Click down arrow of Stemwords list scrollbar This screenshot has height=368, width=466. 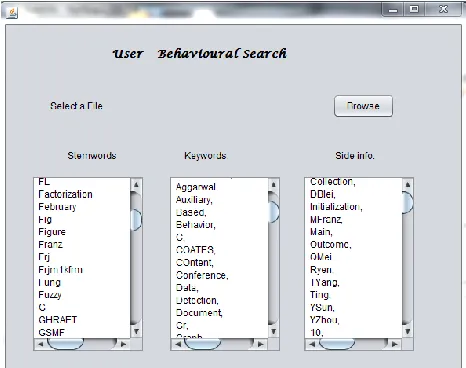coord(136,331)
